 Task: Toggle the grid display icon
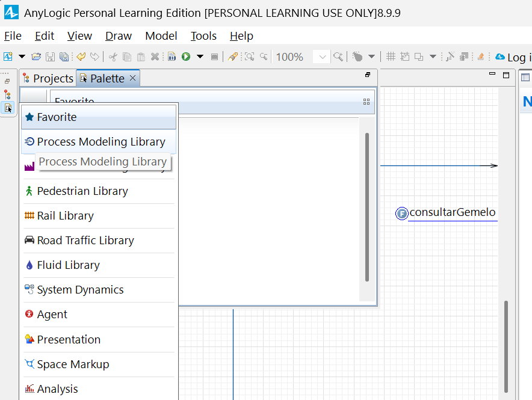click(391, 57)
